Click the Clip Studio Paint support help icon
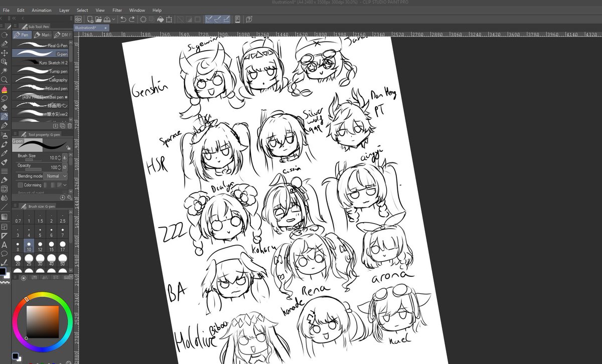The width and height of the screenshot is (602, 364). pyautogui.click(x=249, y=19)
